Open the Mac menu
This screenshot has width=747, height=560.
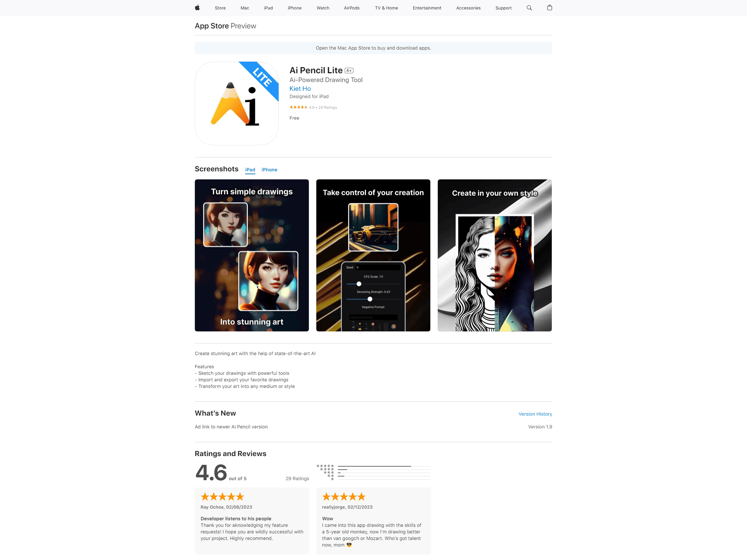[245, 8]
